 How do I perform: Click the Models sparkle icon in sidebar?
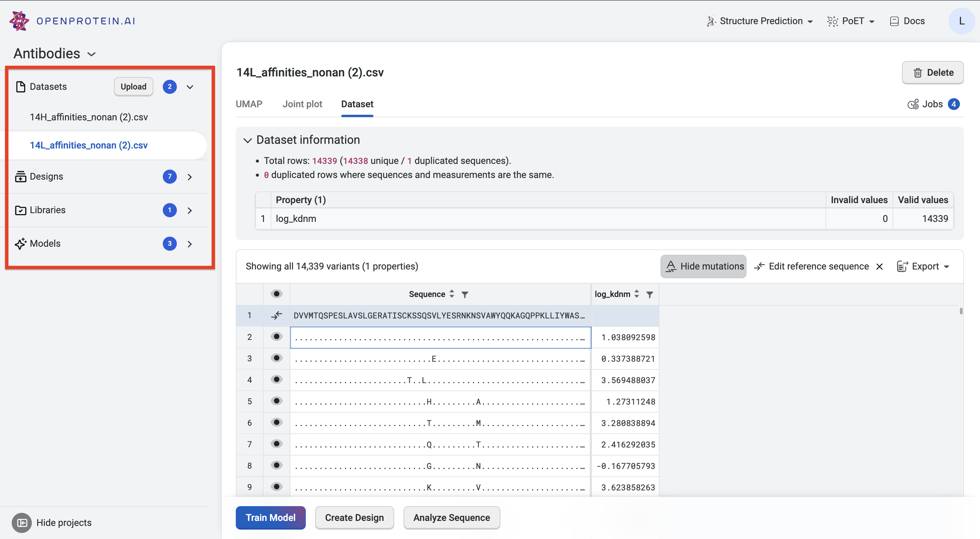(x=20, y=244)
